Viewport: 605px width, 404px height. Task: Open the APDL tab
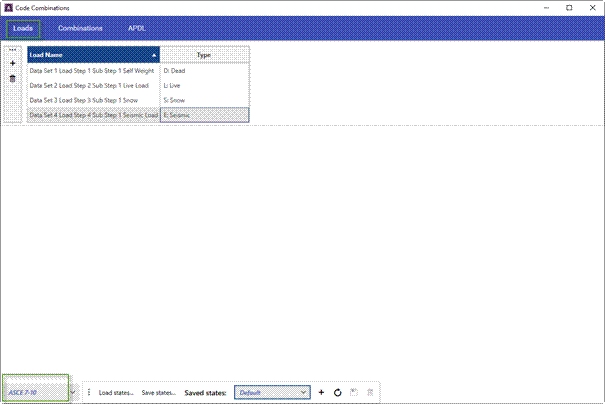pos(137,29)
